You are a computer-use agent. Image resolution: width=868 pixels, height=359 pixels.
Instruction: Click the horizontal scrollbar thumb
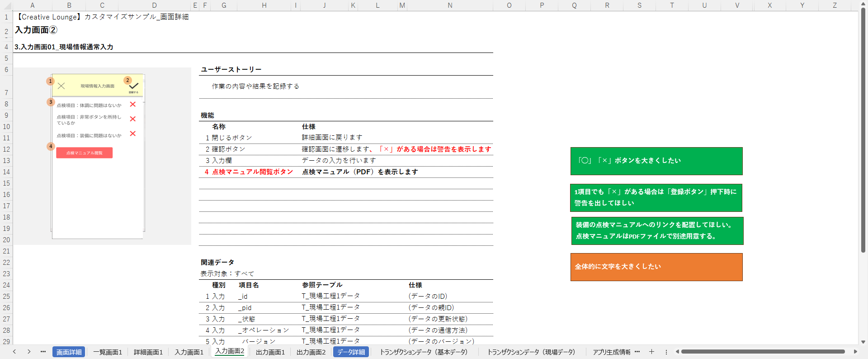pos(763,352)
